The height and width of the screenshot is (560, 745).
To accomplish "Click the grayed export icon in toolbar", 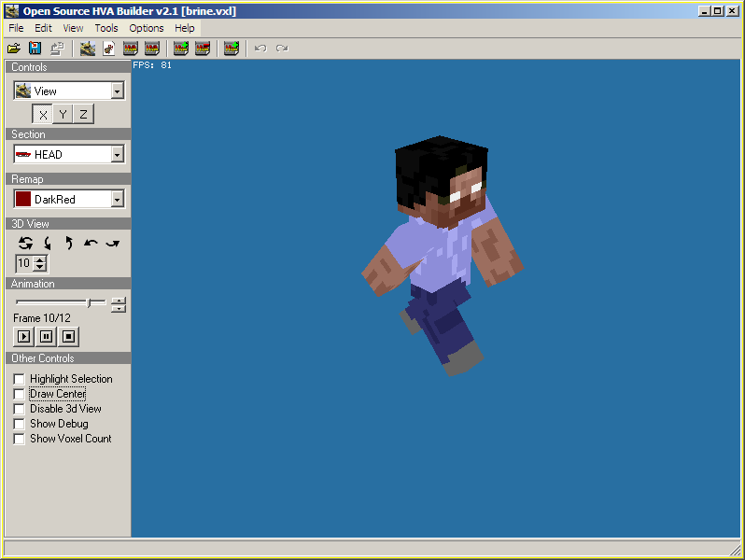I will click(x=57, y=48).
